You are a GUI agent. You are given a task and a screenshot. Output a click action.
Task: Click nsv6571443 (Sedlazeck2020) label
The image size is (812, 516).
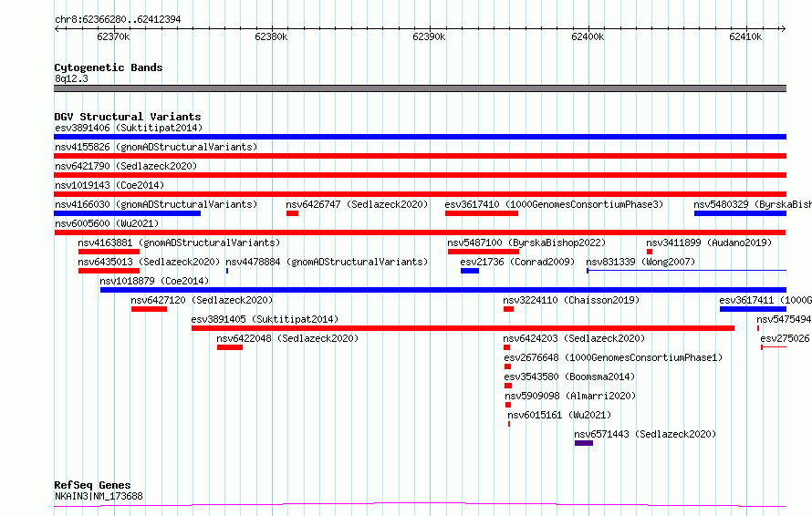(645, 434)
